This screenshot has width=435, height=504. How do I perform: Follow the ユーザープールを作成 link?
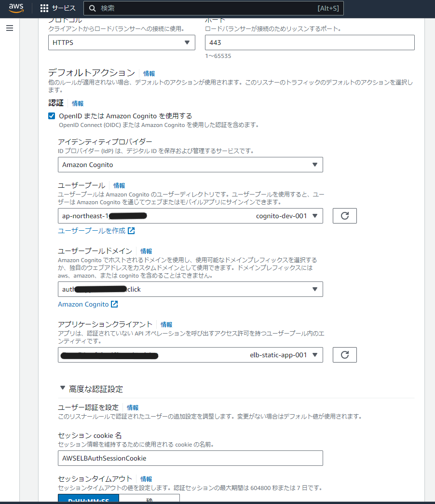[96, 231]
